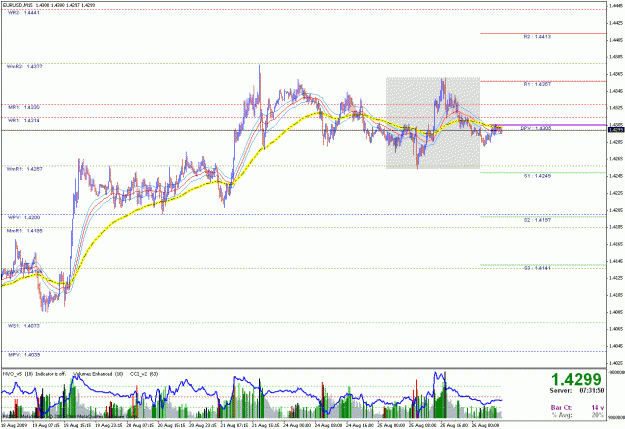Click the Bar Ct: 14 v readout
Image resolution: width=625 pixels, height=429 pixels.
[x=577, y=407]
